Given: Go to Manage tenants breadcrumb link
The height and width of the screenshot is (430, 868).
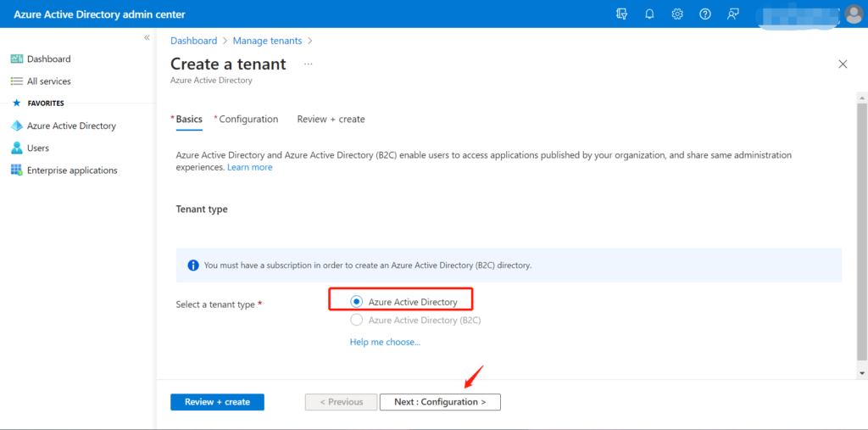Looking at the screenshot, I should pos(267,41).
